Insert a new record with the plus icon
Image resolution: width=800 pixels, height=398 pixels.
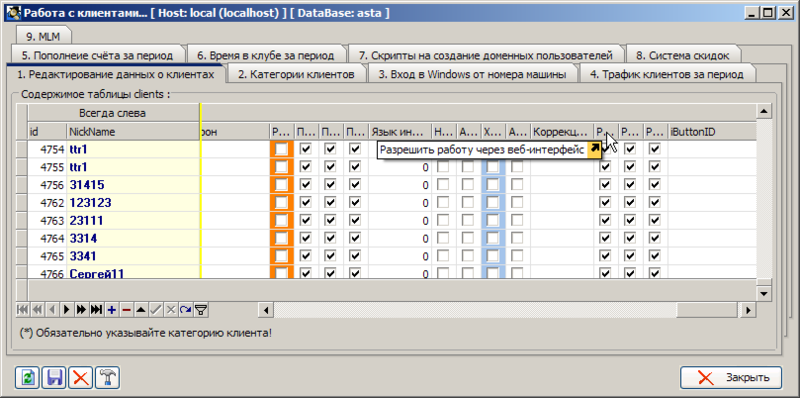pyautogui.click(x=111, y=309)
